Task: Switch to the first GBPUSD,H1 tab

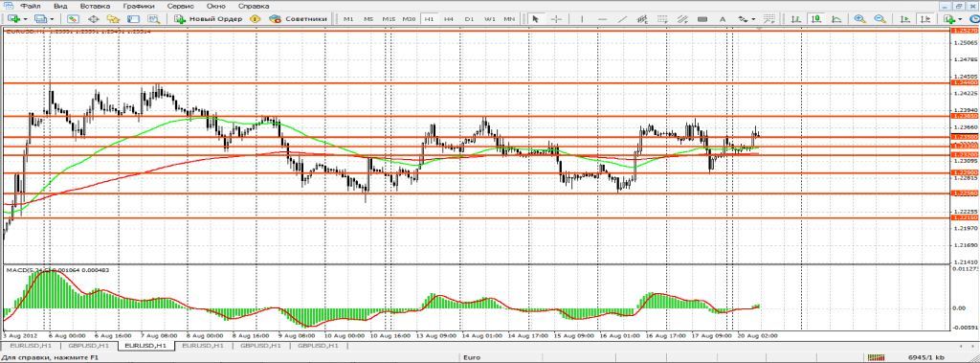Action: (x=90, y=346)
